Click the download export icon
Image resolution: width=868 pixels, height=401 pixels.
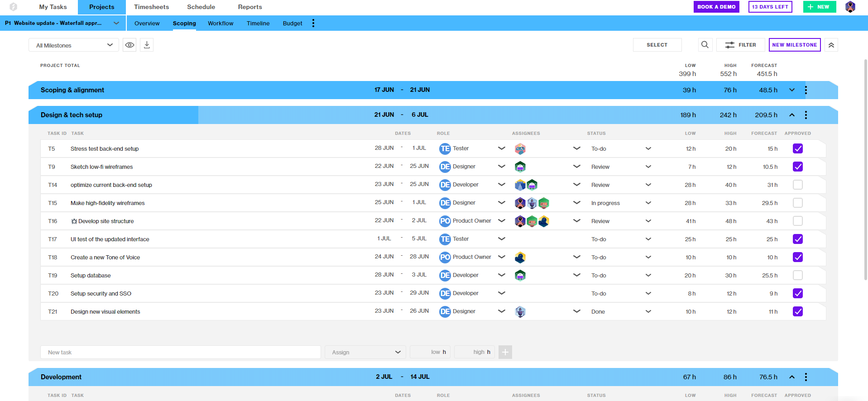click(x=147, y=45)
